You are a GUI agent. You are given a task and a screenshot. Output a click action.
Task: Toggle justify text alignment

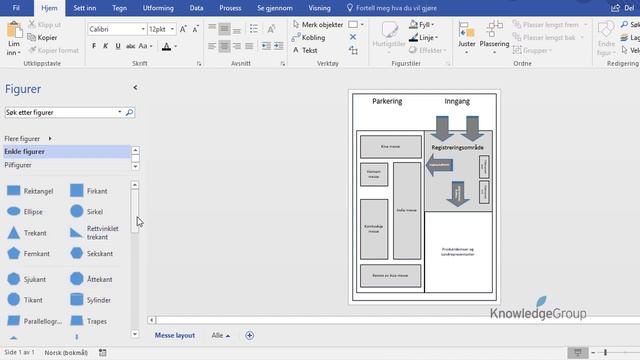(249, 46)
